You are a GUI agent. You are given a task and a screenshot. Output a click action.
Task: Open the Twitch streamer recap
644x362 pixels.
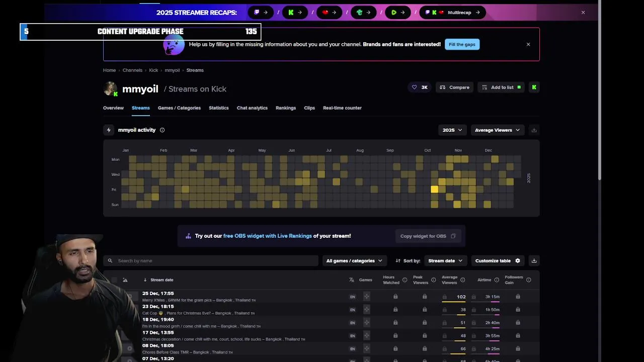tap(260, 13)
